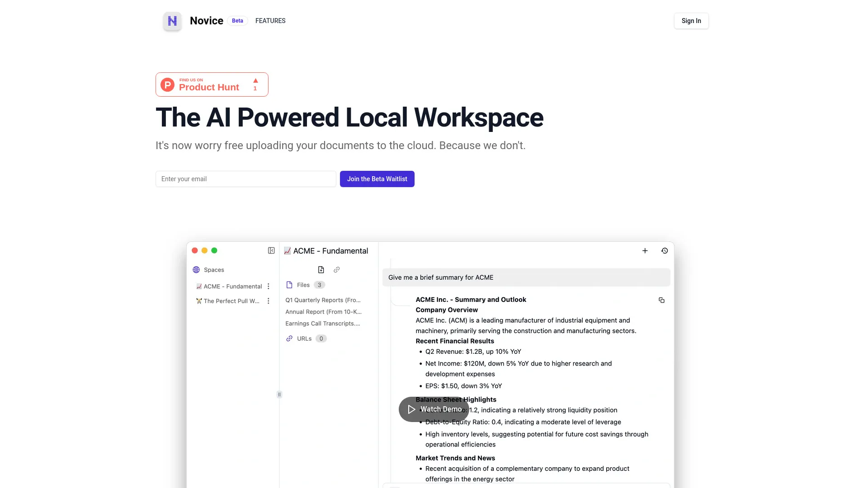Open options menu for The Perfect Pull space

[x=269, y=300]
